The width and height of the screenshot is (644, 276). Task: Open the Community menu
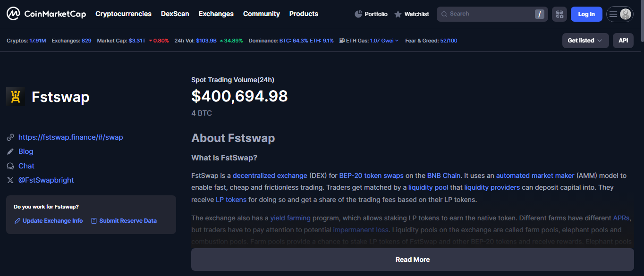pyautogui.click(x=262, y=14)
